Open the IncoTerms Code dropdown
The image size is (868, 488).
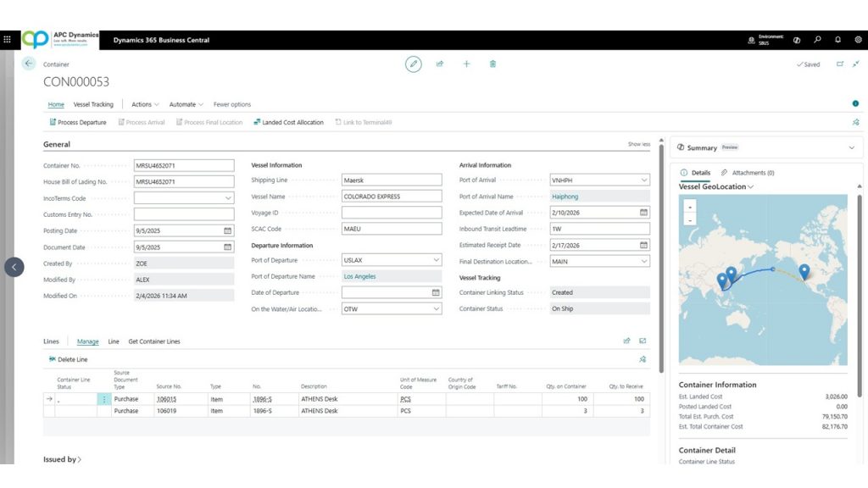pos(227,198)
